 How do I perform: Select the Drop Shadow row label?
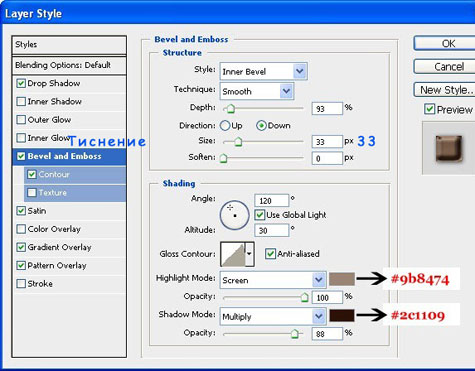(x=54, y=83)
